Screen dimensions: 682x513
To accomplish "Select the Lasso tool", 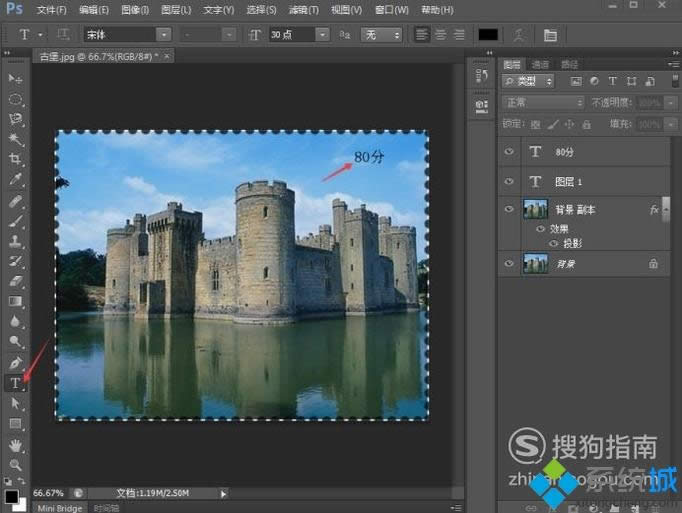I will tap(15, 119).
